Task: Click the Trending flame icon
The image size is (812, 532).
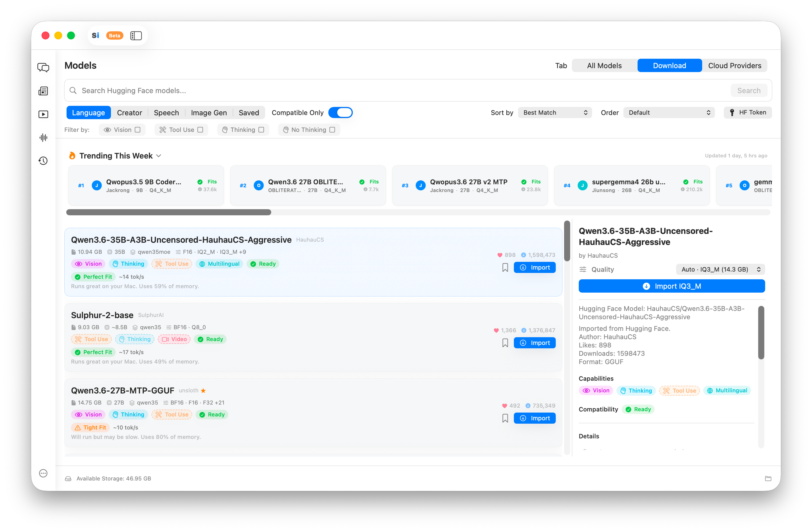Action: tap(72, 155)
